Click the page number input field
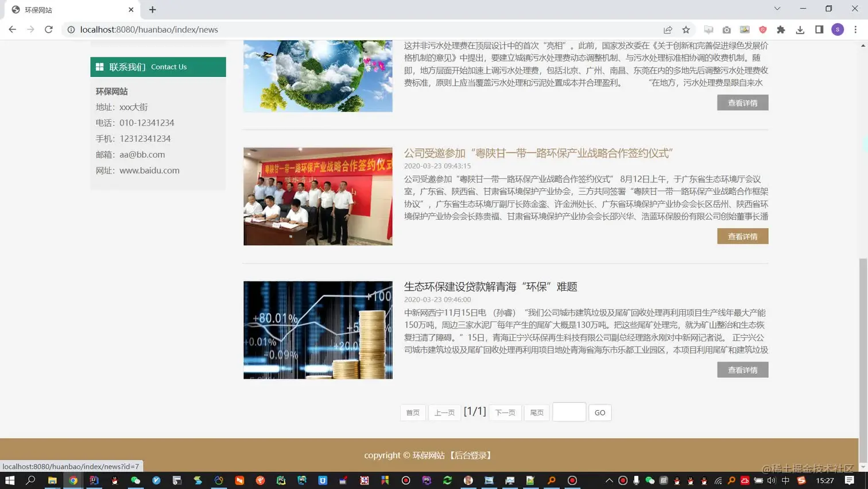This screenshot has height=489, width=868. click(x=569, y=412)
